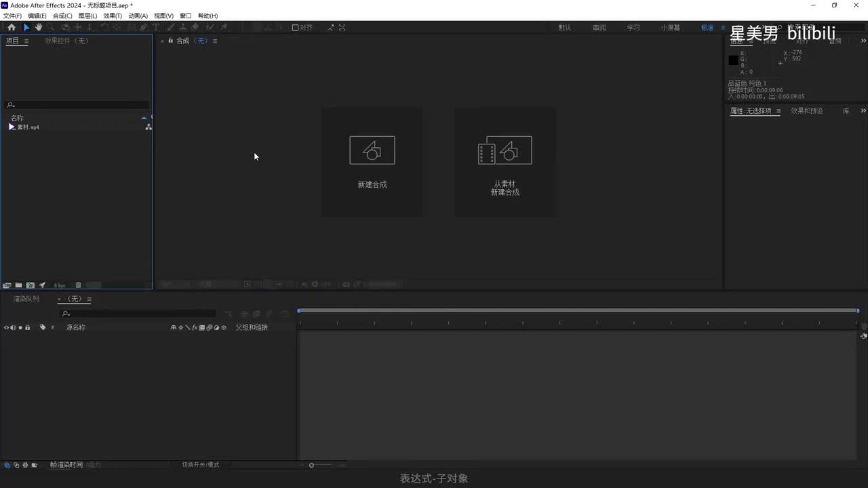The width and height of the screenshot is (868, 488).
Task: Click the snapping options icon right of 对齐
Action: pos(330,28)
